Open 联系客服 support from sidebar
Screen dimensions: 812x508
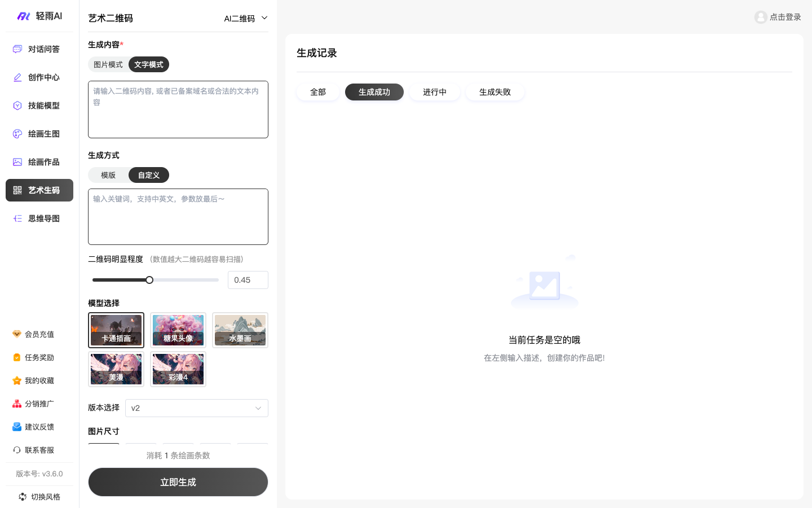pos(39,450)
